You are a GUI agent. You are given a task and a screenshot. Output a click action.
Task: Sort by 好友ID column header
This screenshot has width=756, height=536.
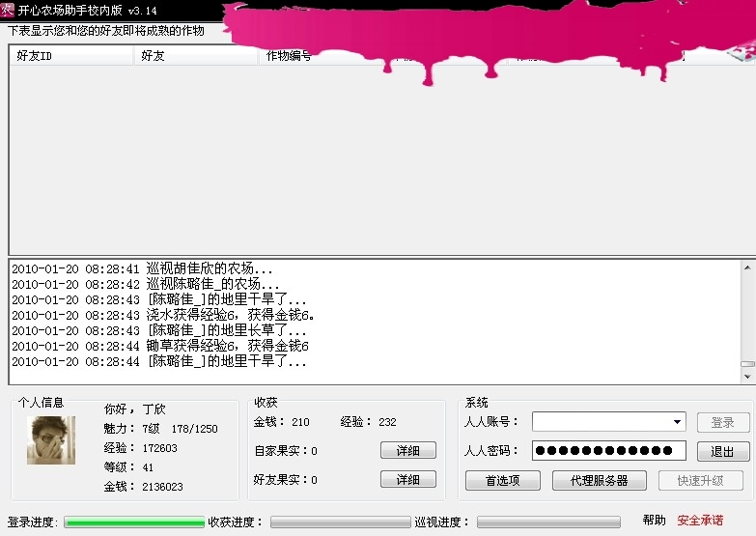point(70,56)
